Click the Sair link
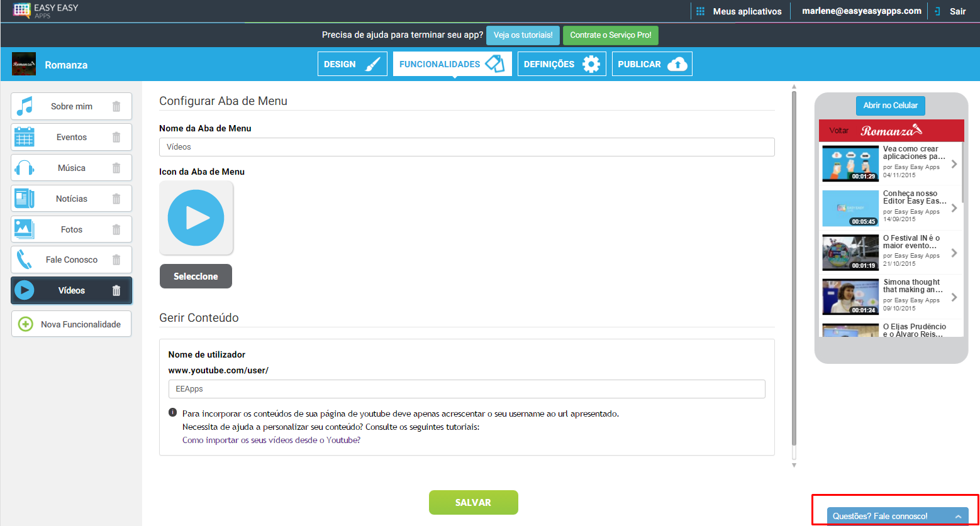Image resolution: width=980 pixels, height=526 pixels. [957, 11]
